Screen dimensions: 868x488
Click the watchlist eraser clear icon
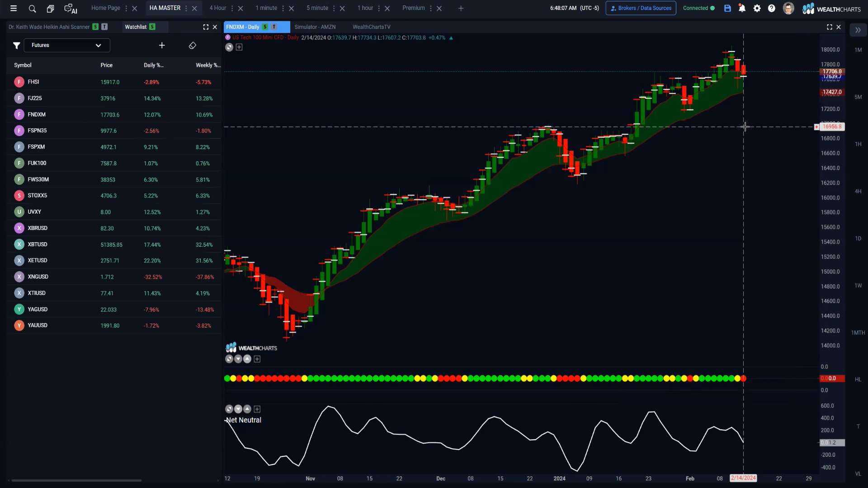192,45
